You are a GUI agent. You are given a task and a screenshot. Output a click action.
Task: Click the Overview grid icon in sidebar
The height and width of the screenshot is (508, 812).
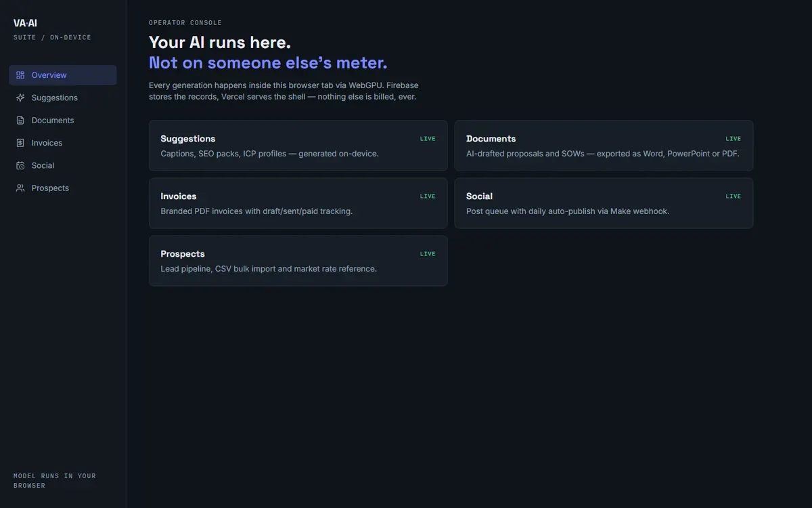(x=20, y=75)
